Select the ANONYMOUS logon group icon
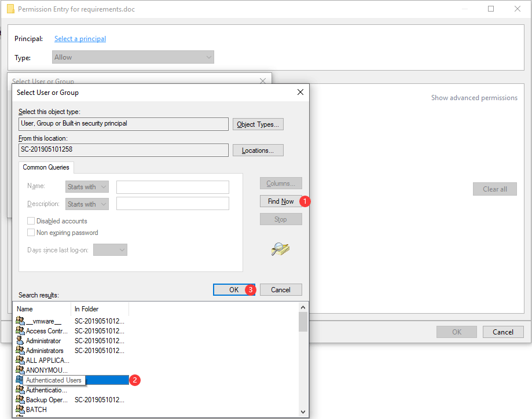 click(x=20, y=370)
